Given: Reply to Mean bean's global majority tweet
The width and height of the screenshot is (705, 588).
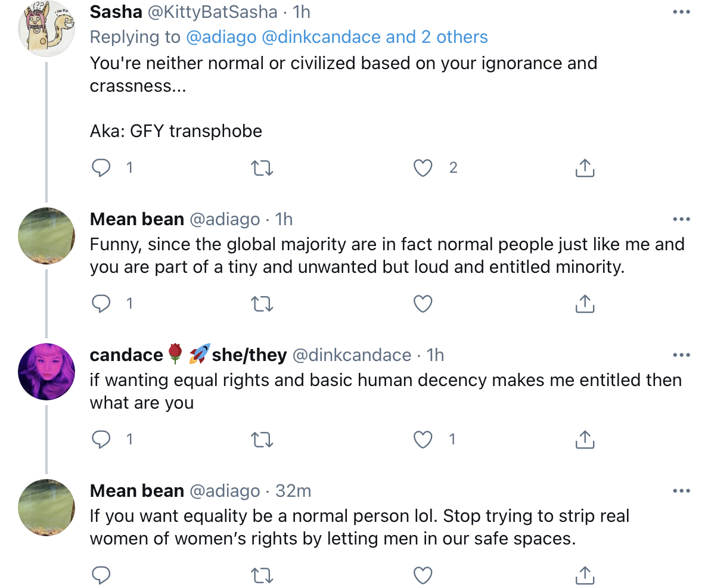Looking at the screenshot, I should [101, 304].
